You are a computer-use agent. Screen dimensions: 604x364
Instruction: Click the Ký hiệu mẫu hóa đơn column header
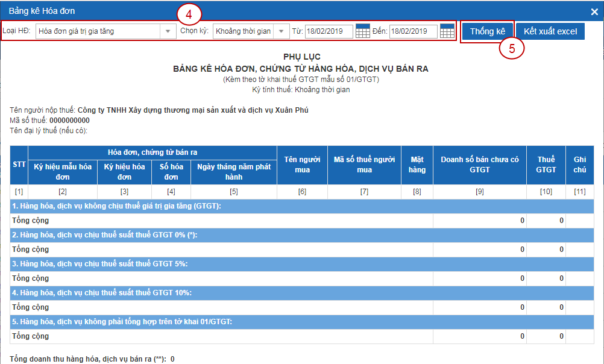click(63, 172)
